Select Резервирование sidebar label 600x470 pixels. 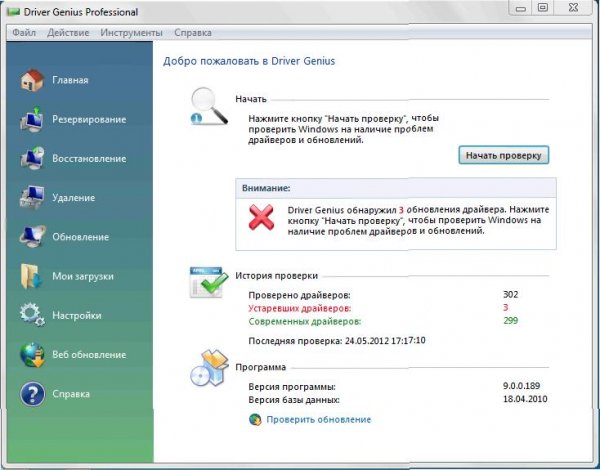click(x=89, y=120)
